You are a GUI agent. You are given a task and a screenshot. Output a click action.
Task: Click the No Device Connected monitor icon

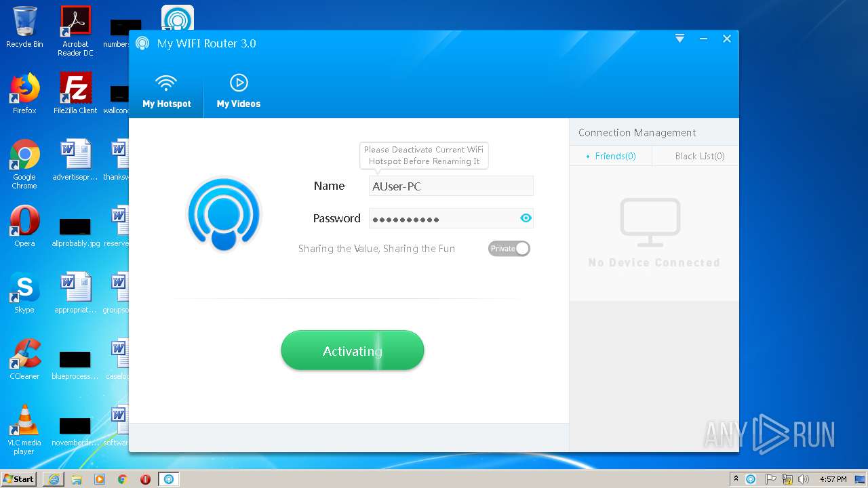tap(650, 223)
